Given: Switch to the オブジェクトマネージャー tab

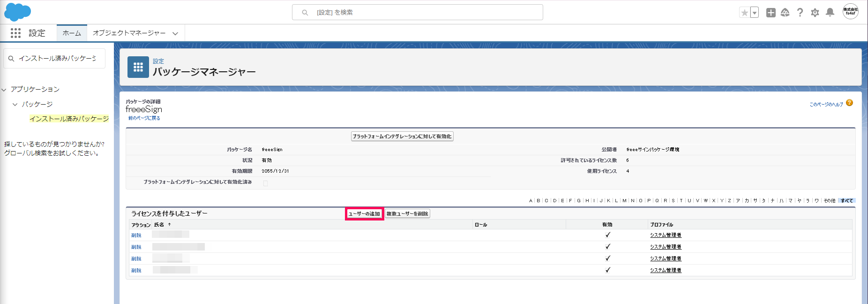Looking at the screenshot, I should pos(129,33).
